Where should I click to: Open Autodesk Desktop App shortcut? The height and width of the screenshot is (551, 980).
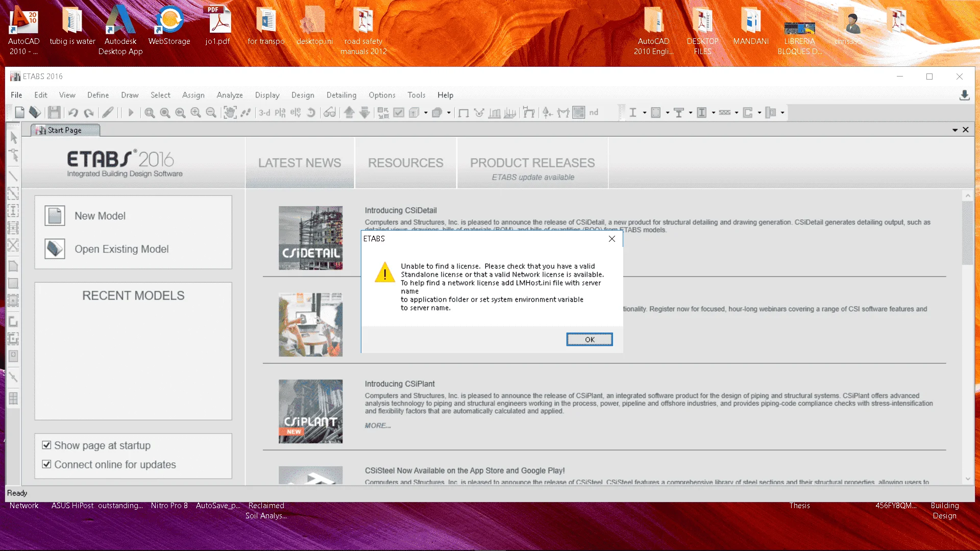120,31
